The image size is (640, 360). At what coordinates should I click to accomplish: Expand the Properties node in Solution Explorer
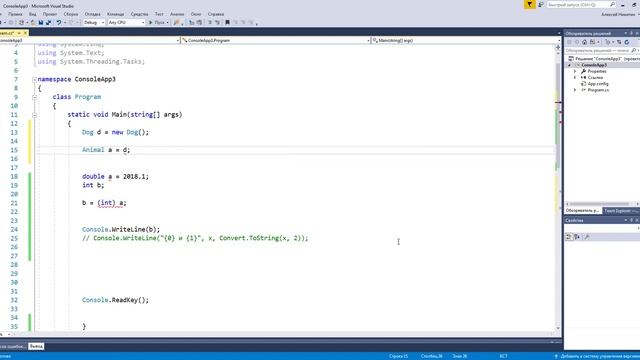(x=575, y=71)
